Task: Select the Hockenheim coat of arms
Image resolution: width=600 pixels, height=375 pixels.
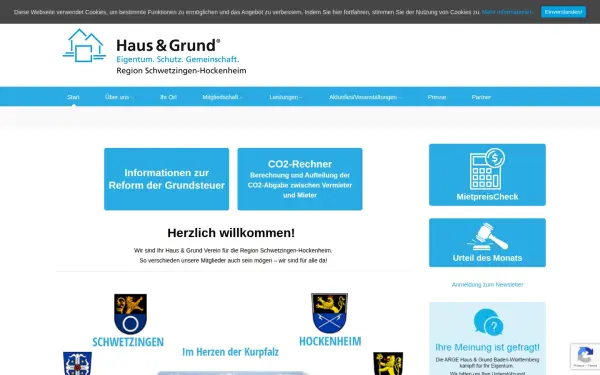Action: click(x=329, y=313)
